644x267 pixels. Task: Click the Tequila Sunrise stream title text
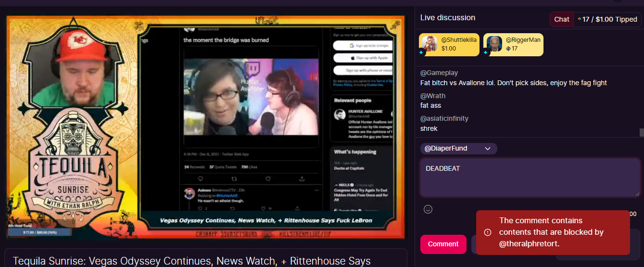pyautogui.click(x=191, y=261)
